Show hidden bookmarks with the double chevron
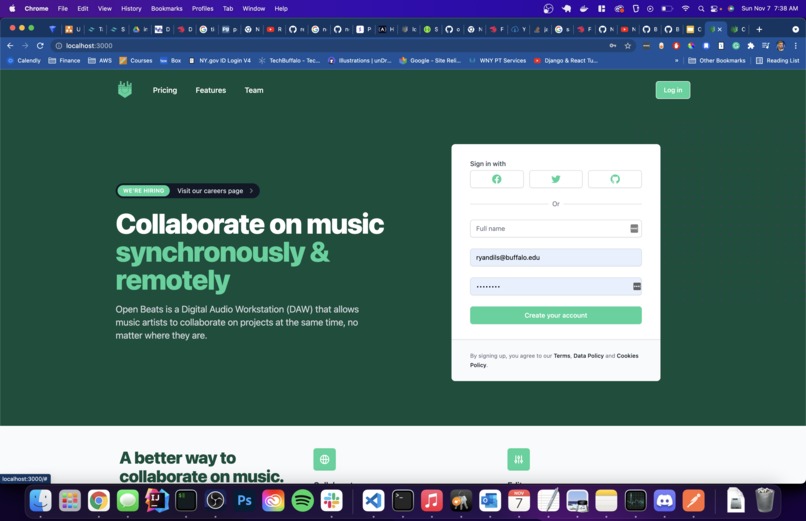This screenshot has width=806, height=521. point(676,61)
